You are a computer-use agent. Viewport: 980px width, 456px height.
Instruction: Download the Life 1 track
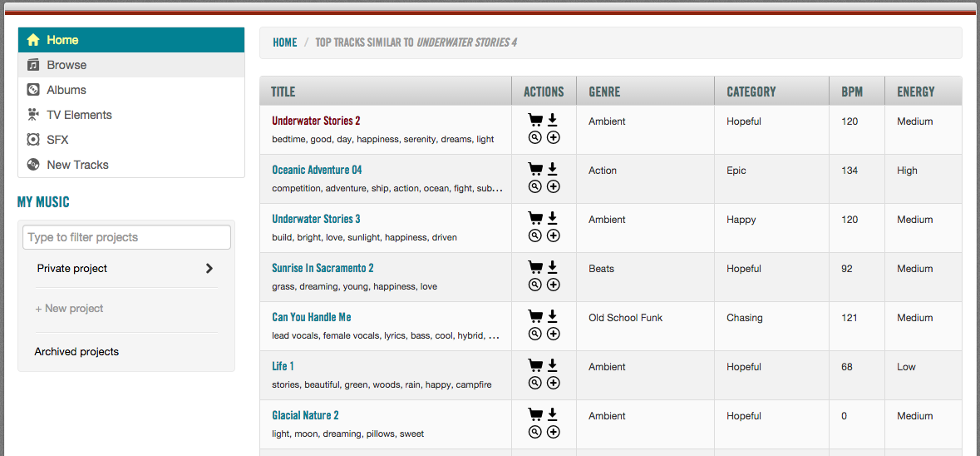click(553, 366)
